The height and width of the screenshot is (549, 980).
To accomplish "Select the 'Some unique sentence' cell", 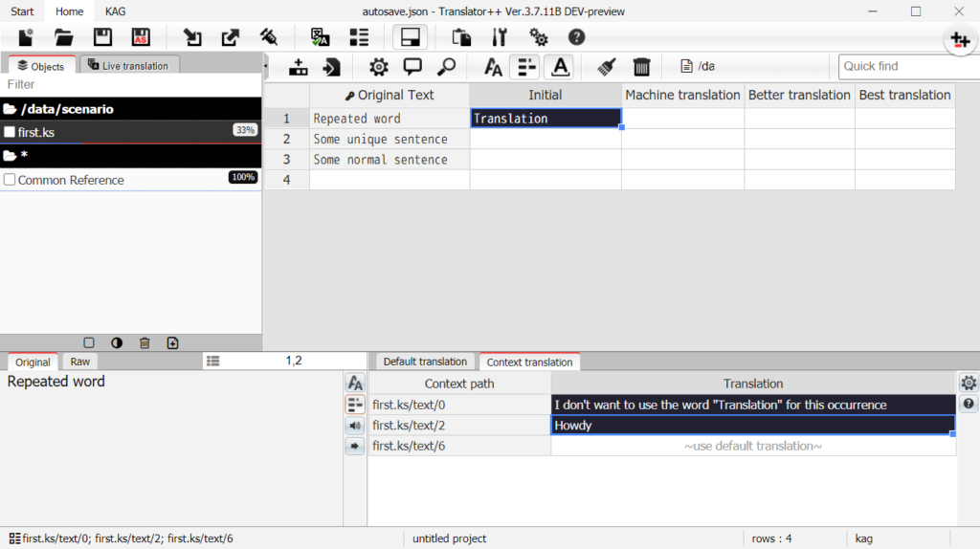I will click(x=390, y=140).
